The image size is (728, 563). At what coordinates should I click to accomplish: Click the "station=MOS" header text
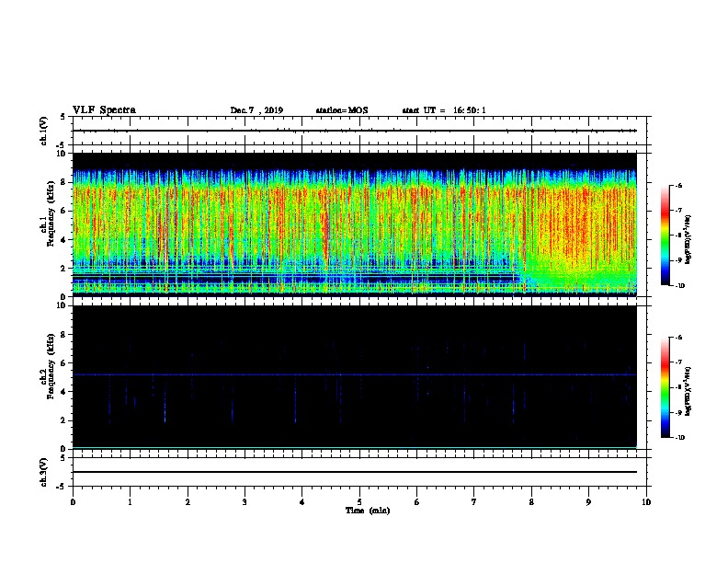[342, 110]
